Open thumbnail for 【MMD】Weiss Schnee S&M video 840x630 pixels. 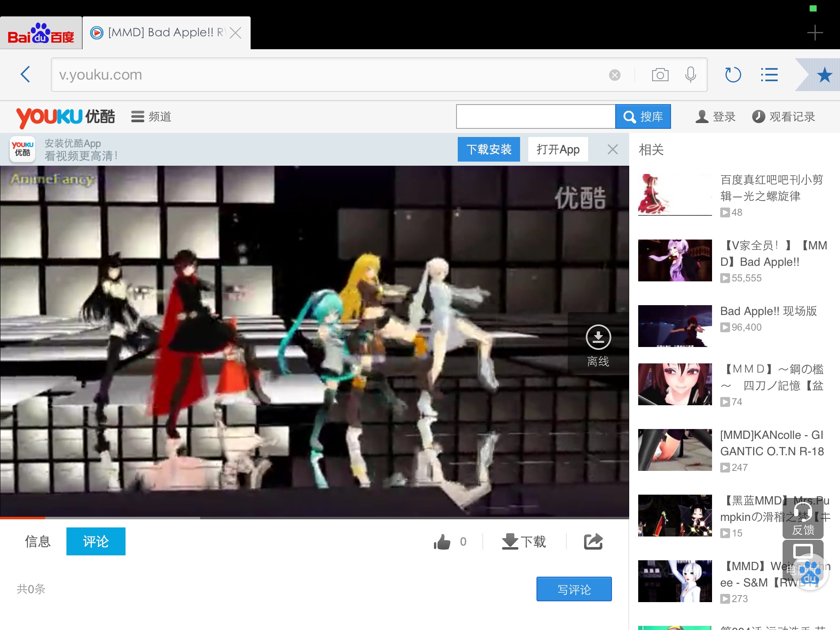click(x=675, y=581)
